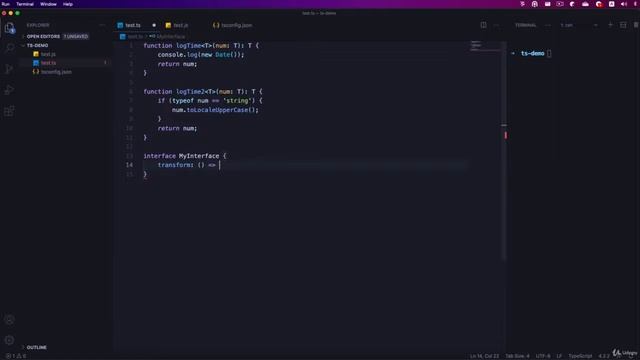Select the TERMINAL panel tab
The height and width of the screenshot is (360, 640).
(x=525, y=25)
